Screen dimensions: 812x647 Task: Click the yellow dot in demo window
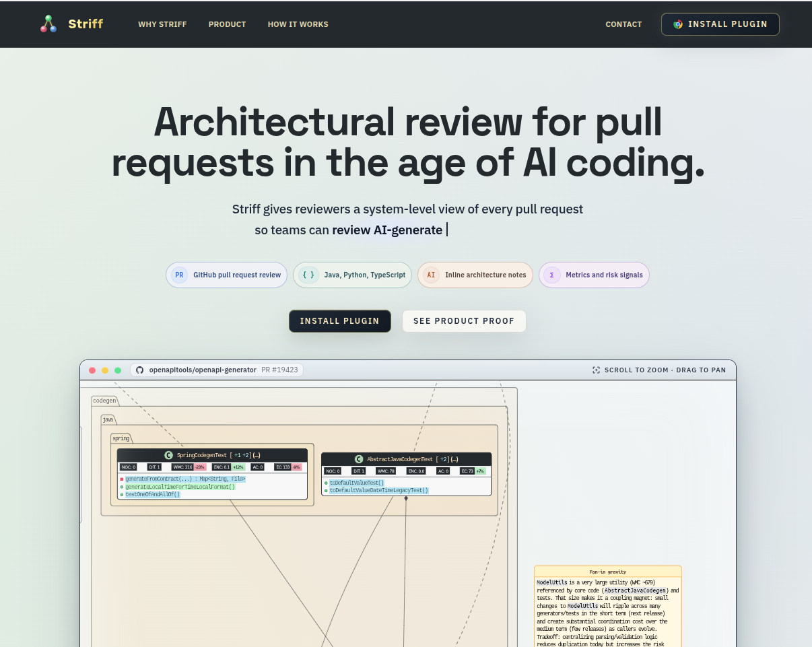point(105,370)
